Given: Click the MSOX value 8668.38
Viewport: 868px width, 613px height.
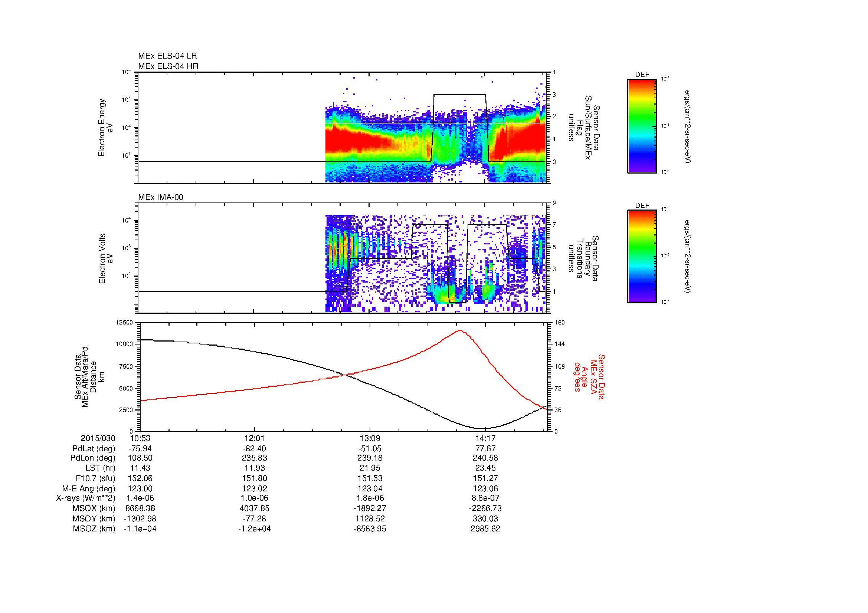Looking at the screenshot, I should coord(140,508).
